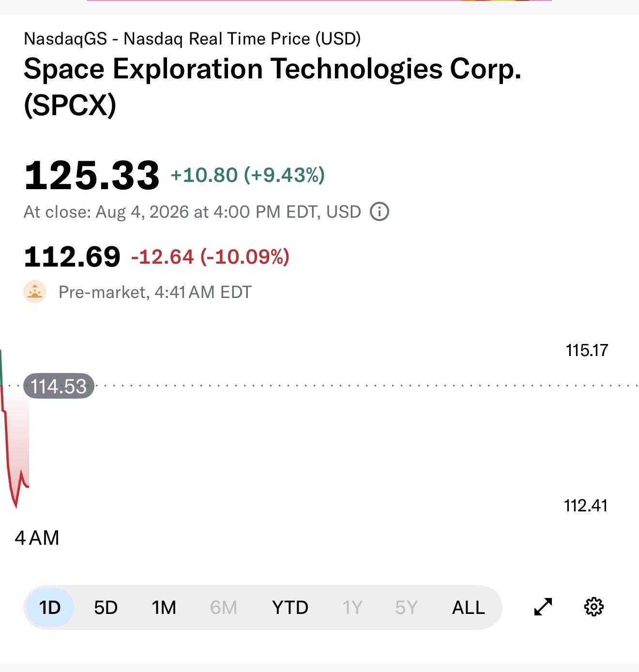Select the disabled 6M range
Screen dimensions: 639x672
tap(224, 607)
